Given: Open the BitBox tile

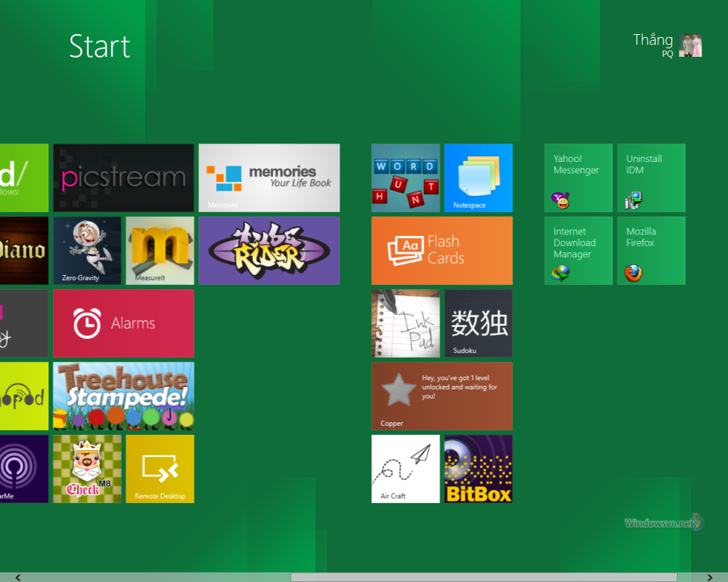Looking at the screenshot, I should click(x=478, y=469).
